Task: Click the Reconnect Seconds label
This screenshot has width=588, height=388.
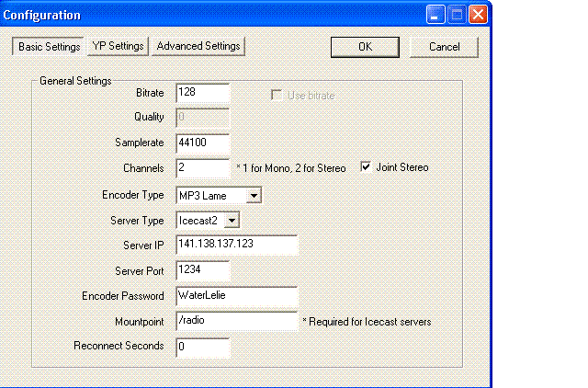Action: (119, 346)
